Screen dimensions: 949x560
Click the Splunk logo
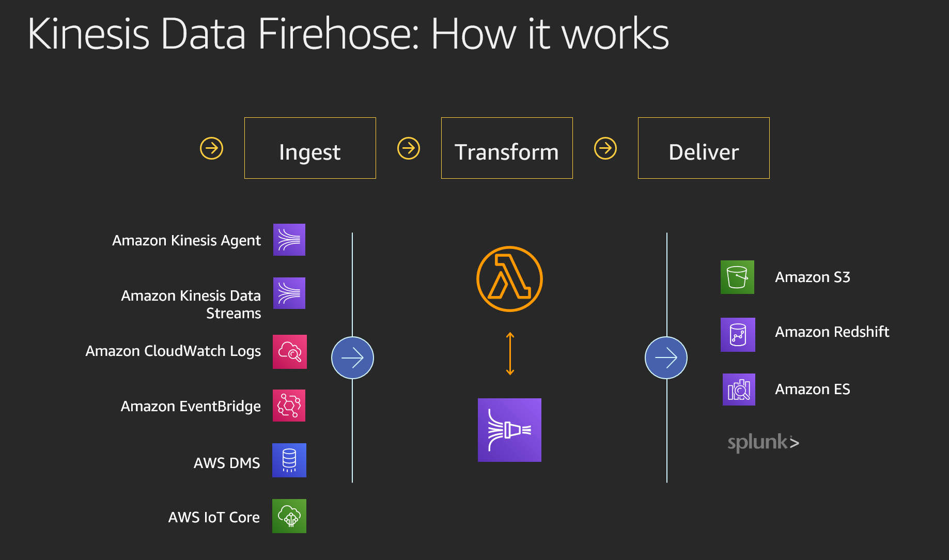[x=763, y=443]
